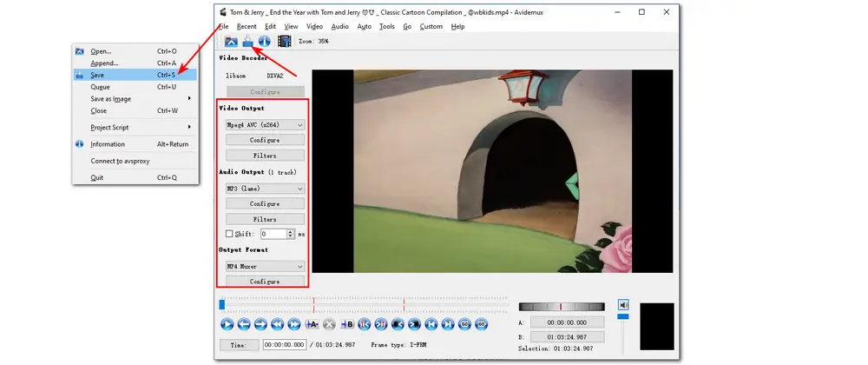The height and width of the screenshot is (365, 868).
Task: Open the Output Format MP4 Muxer dropdown
Action: tap(265, 267)
